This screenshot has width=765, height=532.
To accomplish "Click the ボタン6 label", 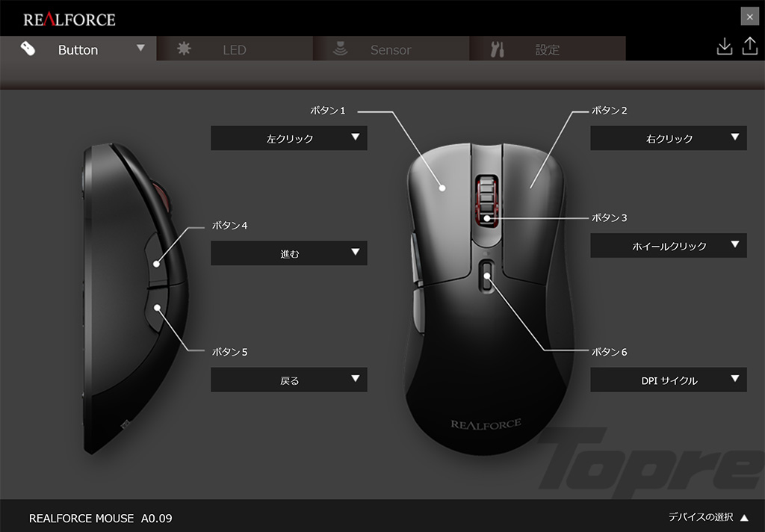I will click(610, 352).
